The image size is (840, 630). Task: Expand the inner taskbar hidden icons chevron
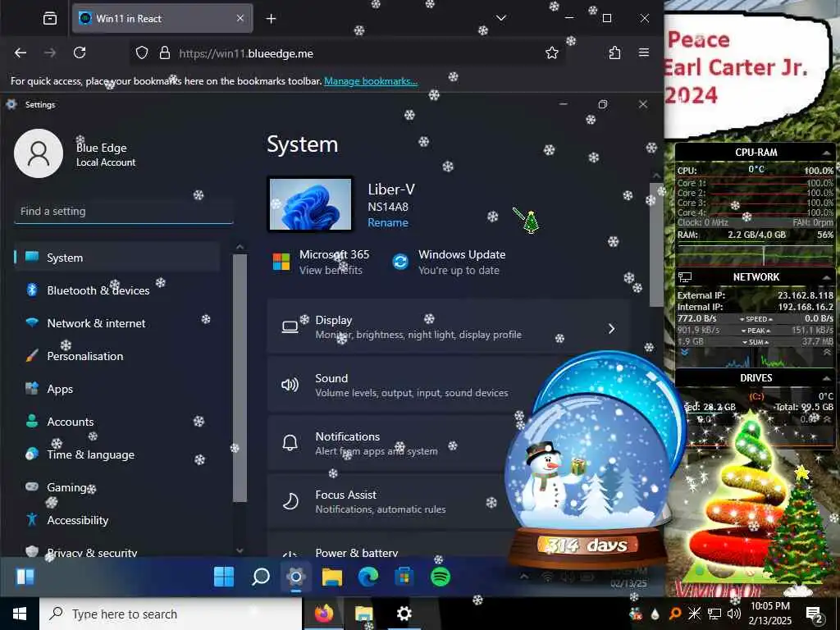point(524,577)
